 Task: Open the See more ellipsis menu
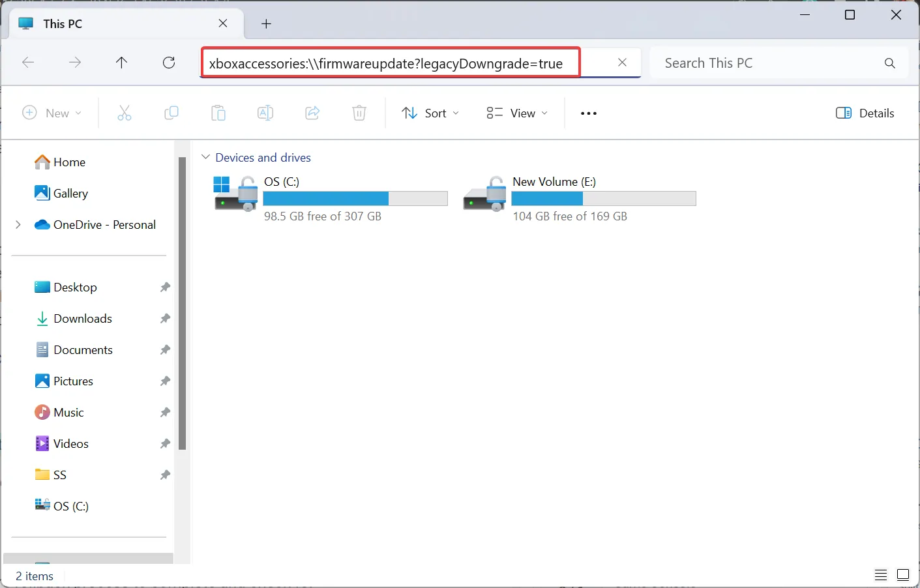(589, 113)
